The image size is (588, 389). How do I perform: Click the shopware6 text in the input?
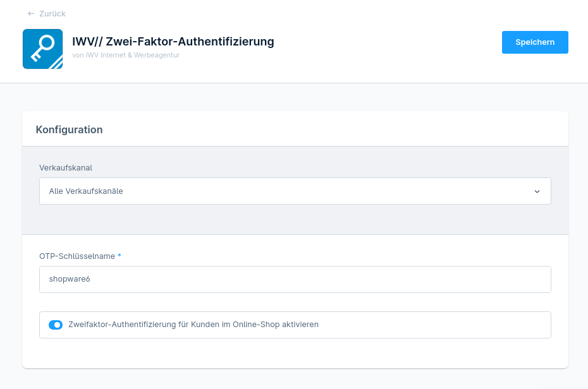(70, 279)
